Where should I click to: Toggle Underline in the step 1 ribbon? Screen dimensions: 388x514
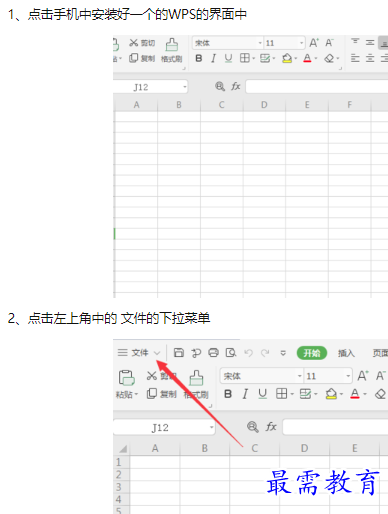click(228, 58)
